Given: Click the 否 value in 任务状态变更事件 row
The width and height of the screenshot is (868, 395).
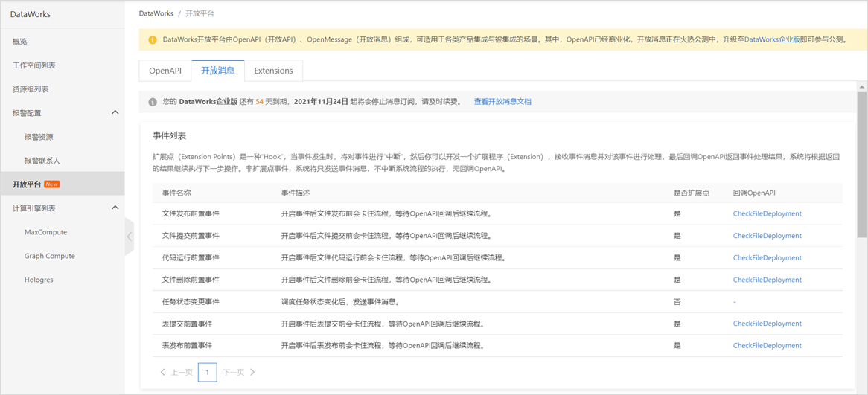Looking at the screenshot, I should tap(677, 301).
